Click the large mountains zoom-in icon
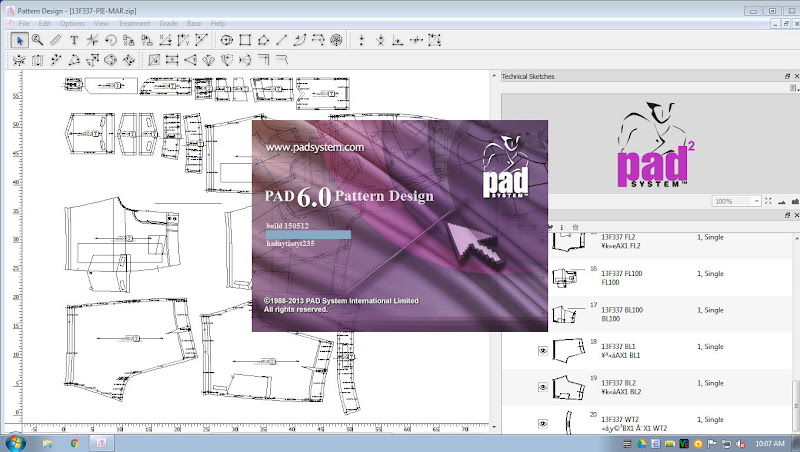The width and height of the screenshot is (800, 452). click(795, 201)
